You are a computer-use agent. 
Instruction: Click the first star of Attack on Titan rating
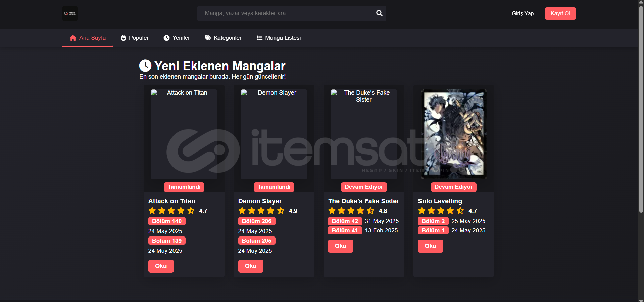coord(152,211)
